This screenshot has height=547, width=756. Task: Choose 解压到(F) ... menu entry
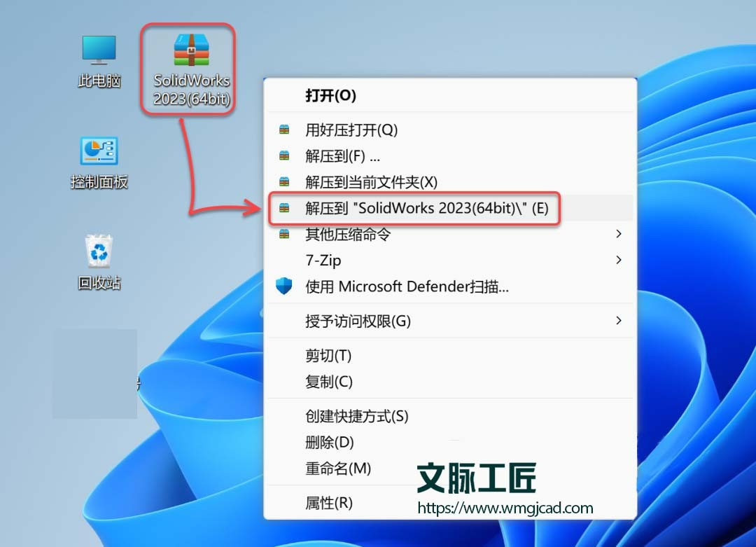click(450, 155)
